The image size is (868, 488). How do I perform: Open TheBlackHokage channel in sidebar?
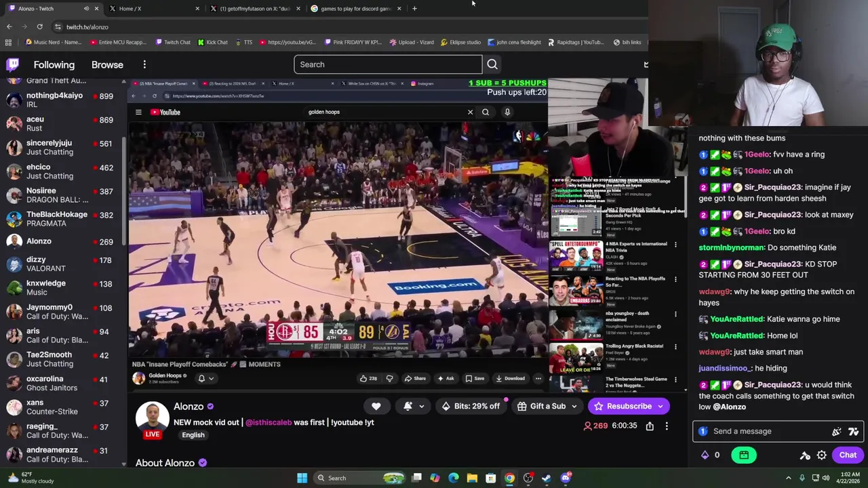click(x=61, y=219)
